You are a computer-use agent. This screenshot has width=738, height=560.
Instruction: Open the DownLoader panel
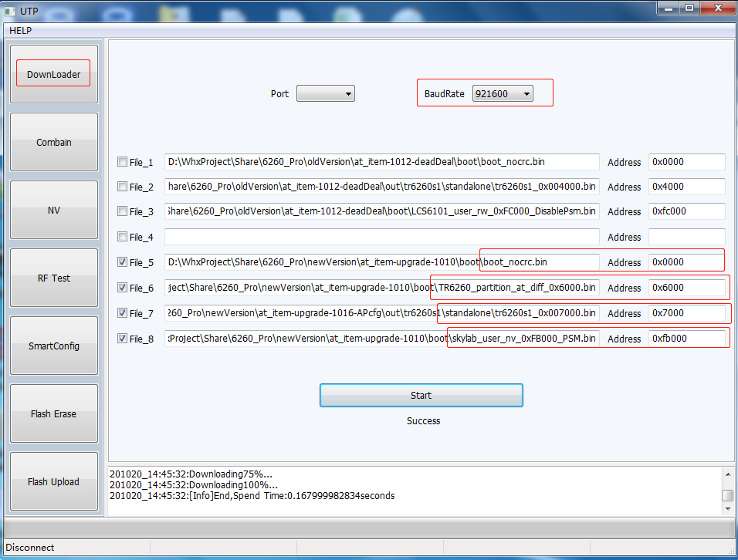pos(54,74)
